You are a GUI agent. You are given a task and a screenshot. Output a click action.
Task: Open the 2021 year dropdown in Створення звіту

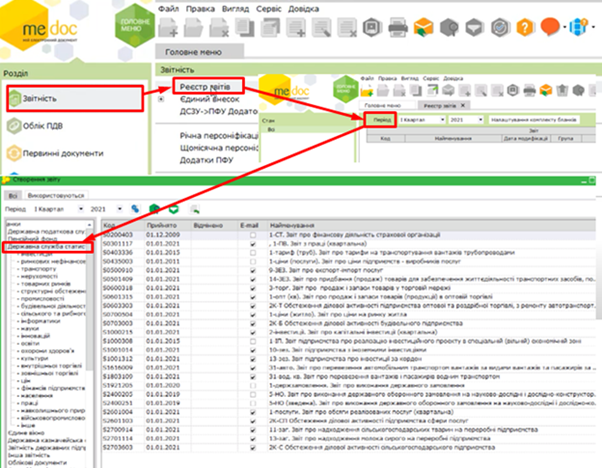120,209
